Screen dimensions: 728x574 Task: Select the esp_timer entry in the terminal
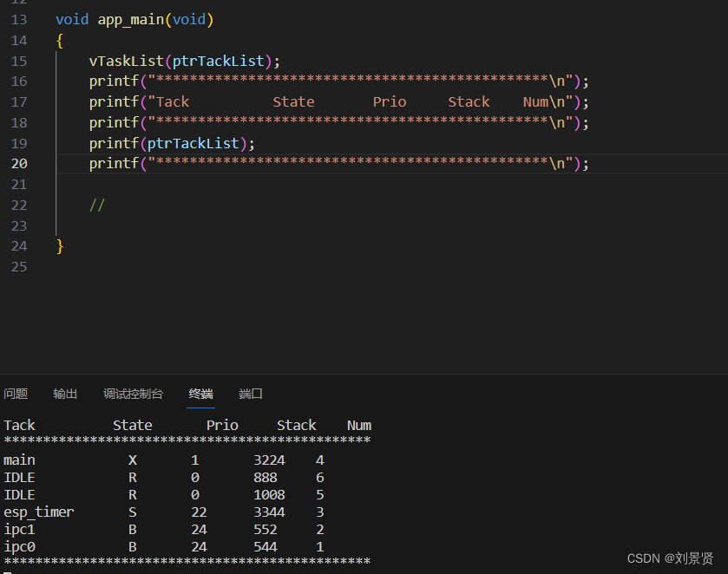coord(38,512)
